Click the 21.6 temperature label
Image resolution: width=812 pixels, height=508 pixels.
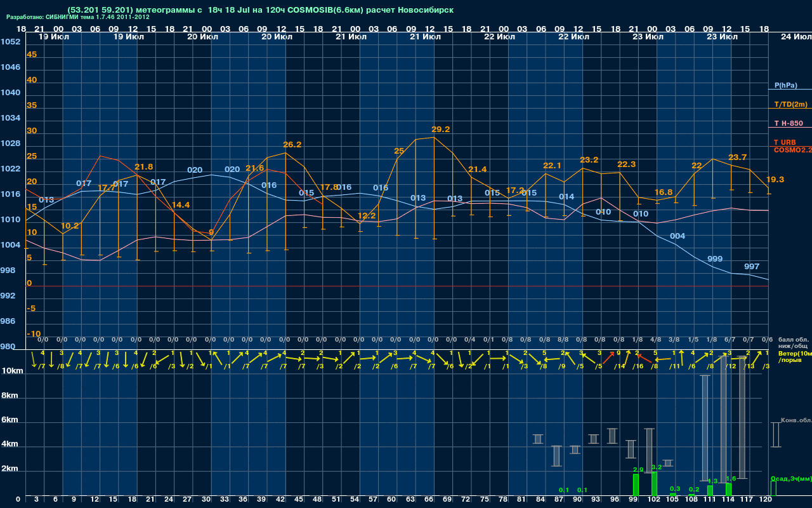tap(254, 168)
